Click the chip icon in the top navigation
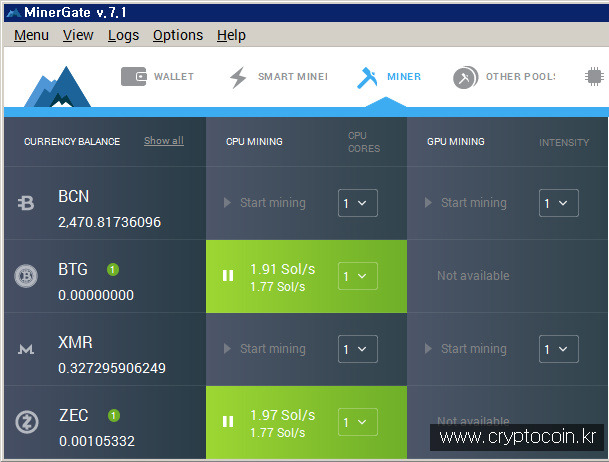Screen dimensions: 609x462 point(594,76)
